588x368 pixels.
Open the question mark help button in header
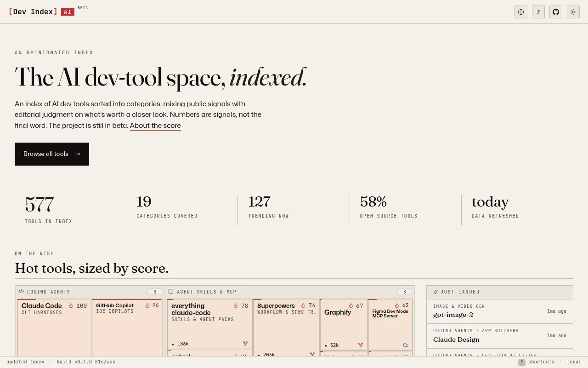coord(538,12)
